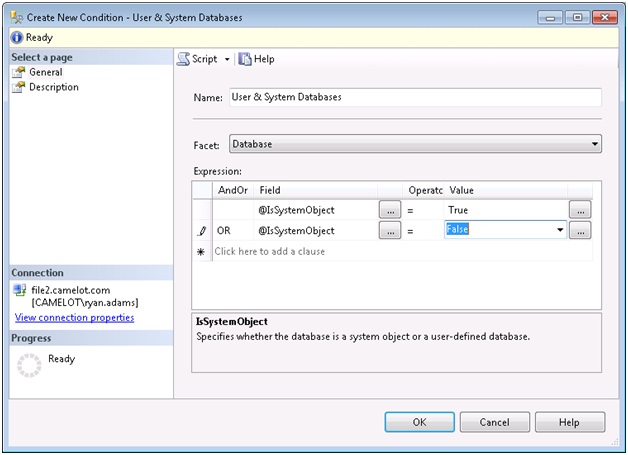Click the window title bar dialog icon

pos(17,17)
